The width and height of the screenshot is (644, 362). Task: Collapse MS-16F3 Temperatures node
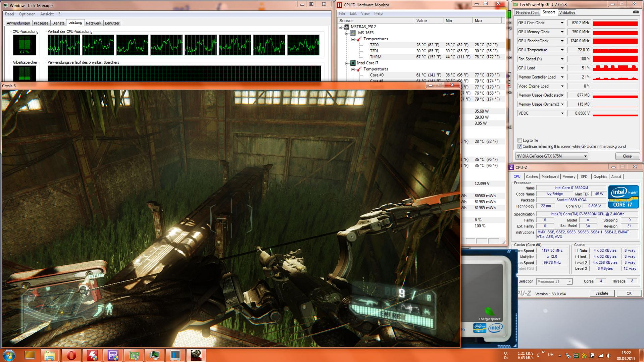(353, 39)
